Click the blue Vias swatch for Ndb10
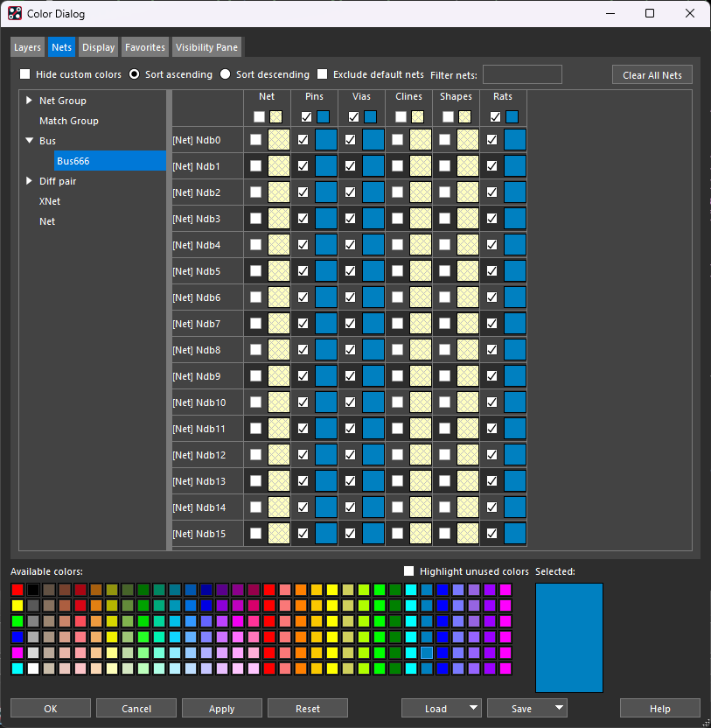This screenshot has width=711, height=728. (373, 402)
